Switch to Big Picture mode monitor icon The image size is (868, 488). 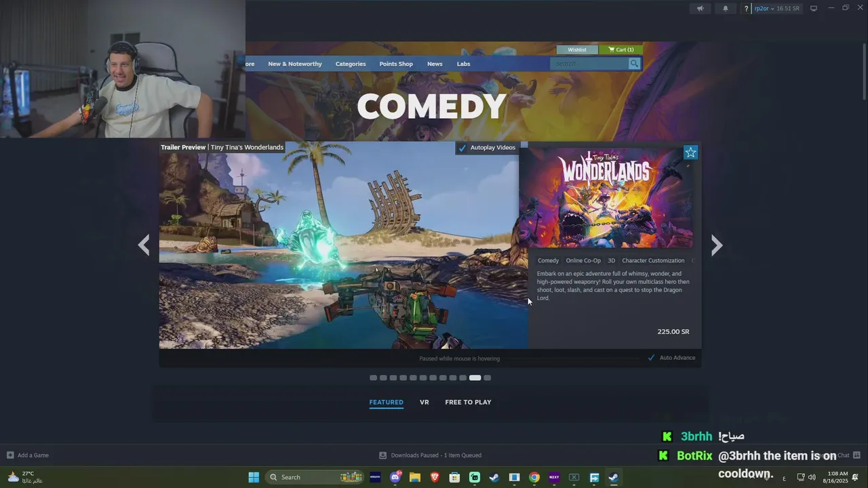pyautogui.click(x=814, y=8)
